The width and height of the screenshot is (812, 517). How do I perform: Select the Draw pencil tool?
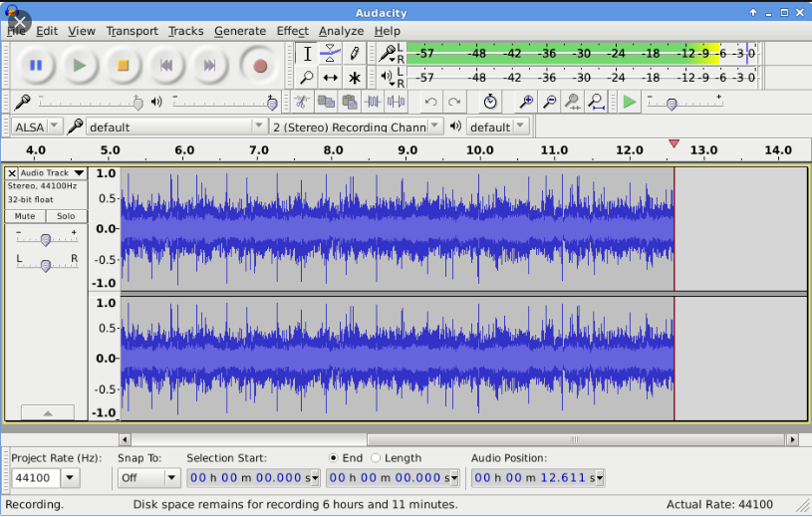[355, 53]
